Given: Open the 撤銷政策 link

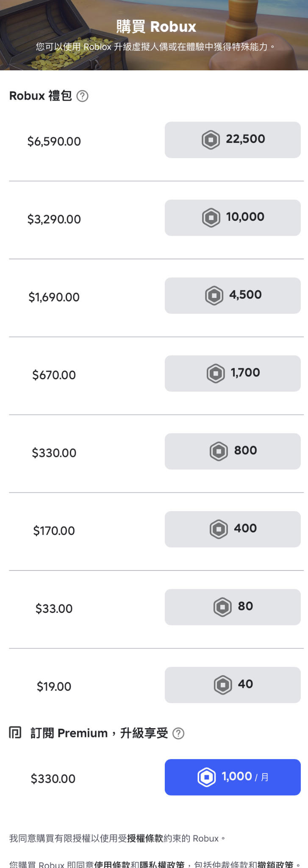Looking at the screenshot, I should [275, 864].
